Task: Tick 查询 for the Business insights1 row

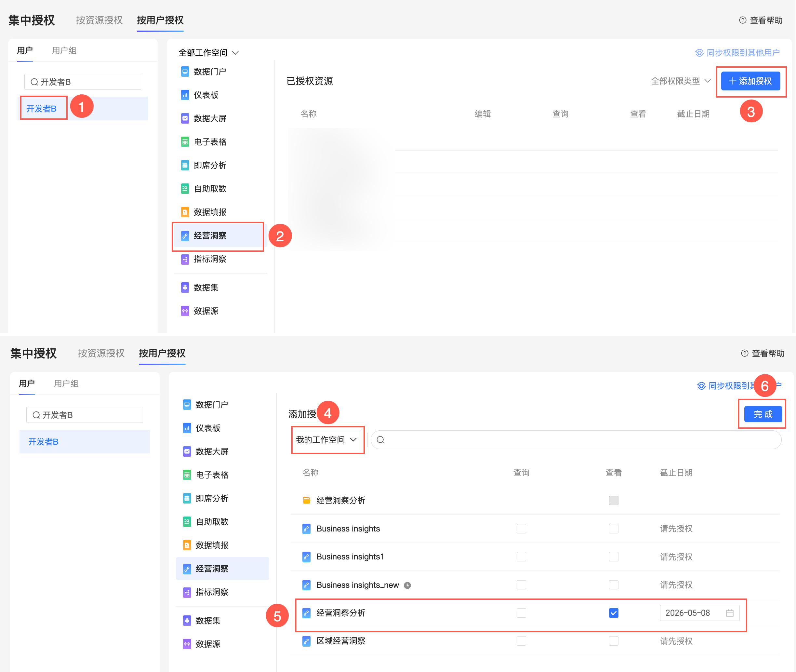Action: click(521, 557)
